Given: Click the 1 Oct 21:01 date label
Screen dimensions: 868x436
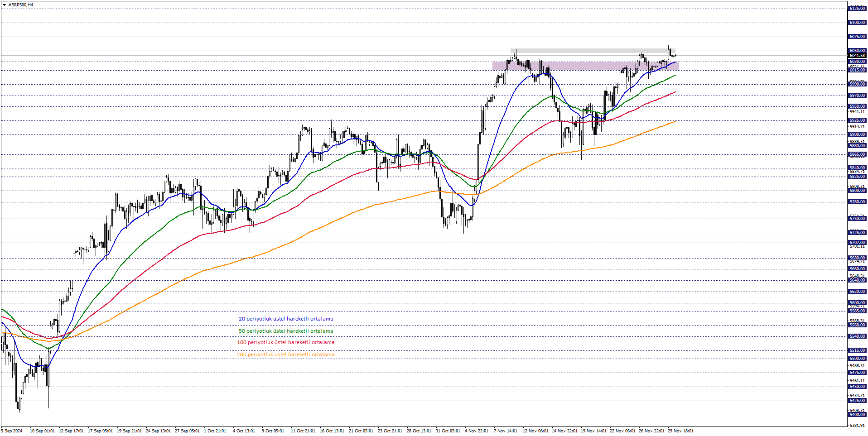Looking at the screenshot, I should coord(215,431).
